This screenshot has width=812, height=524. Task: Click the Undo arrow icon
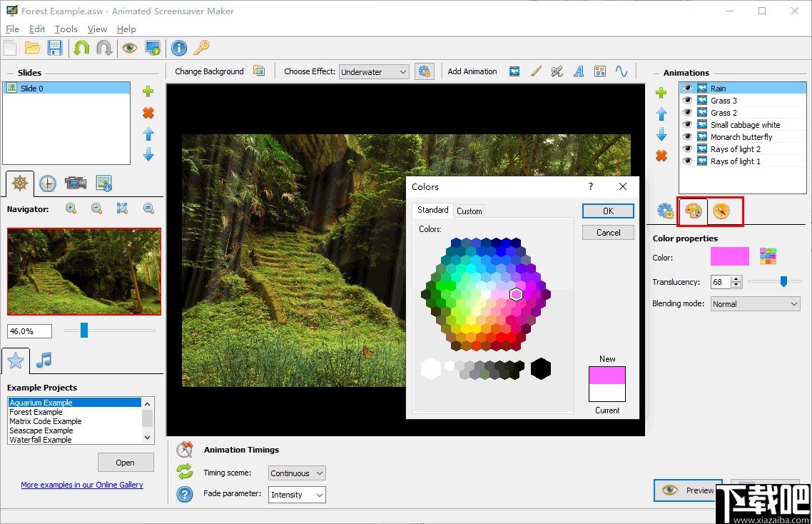[x=81, y=48]
